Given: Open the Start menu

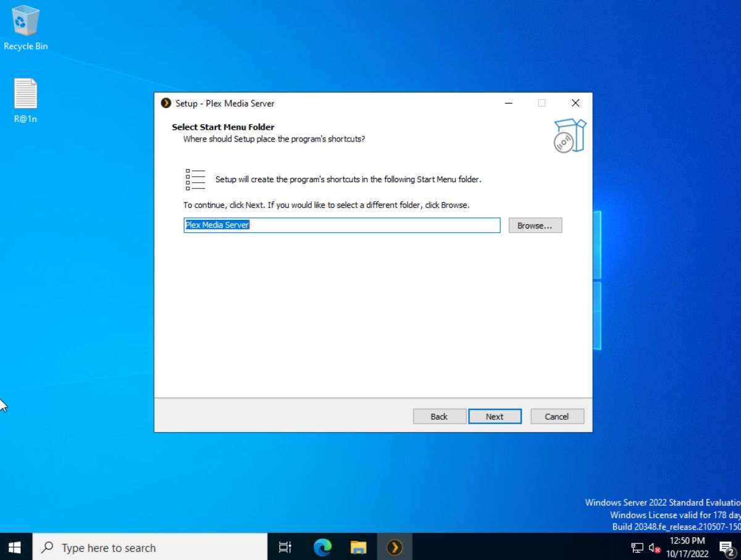Looking at the screenshot, I should coord(14,547).
